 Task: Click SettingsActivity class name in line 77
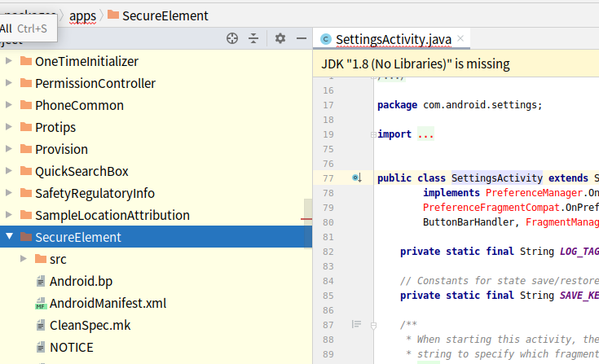496,178
